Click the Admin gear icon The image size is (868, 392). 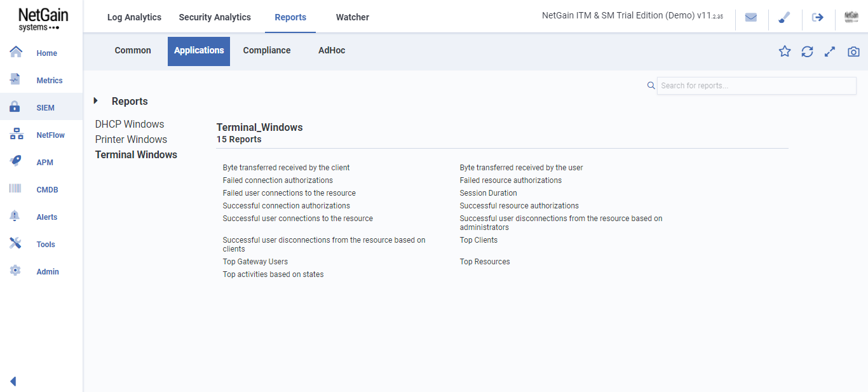tap(15, 271)
